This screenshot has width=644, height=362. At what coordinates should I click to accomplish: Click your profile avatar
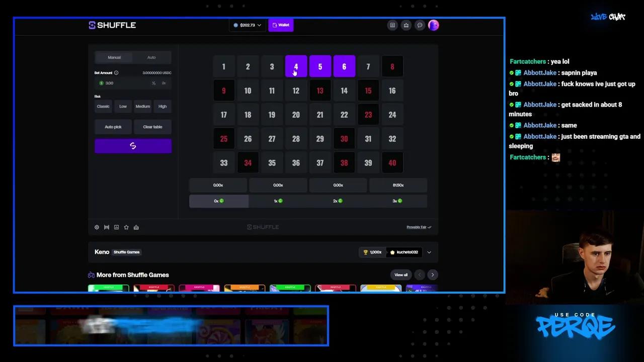tap(433, 25)
